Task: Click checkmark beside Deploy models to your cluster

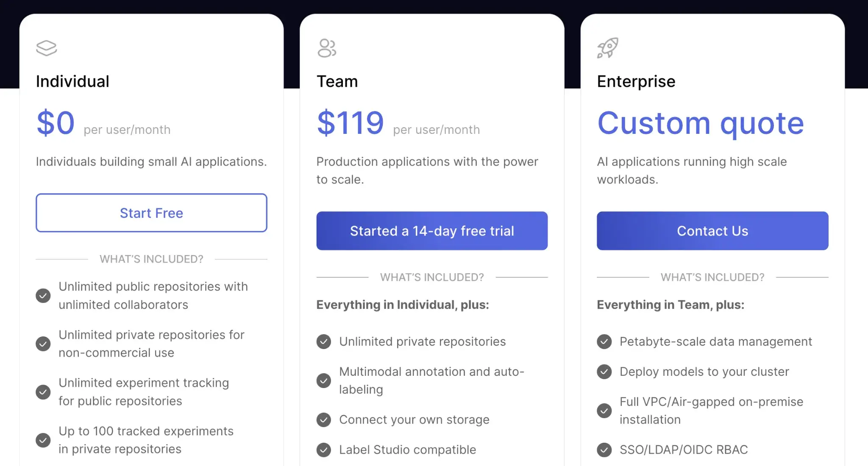Action: 604,372
